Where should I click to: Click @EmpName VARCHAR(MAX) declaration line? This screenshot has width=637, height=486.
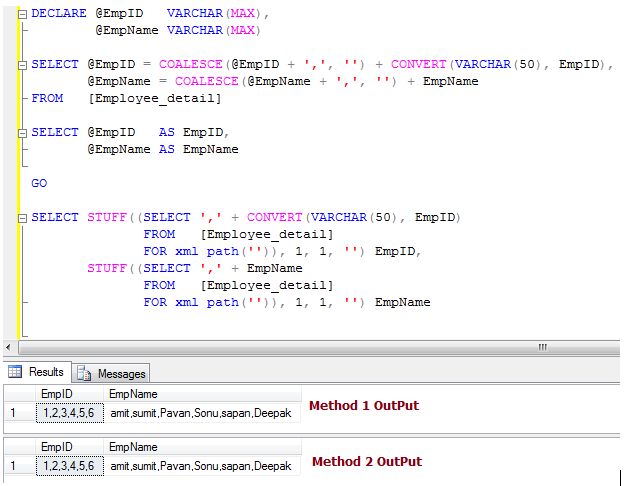(178, 30)
